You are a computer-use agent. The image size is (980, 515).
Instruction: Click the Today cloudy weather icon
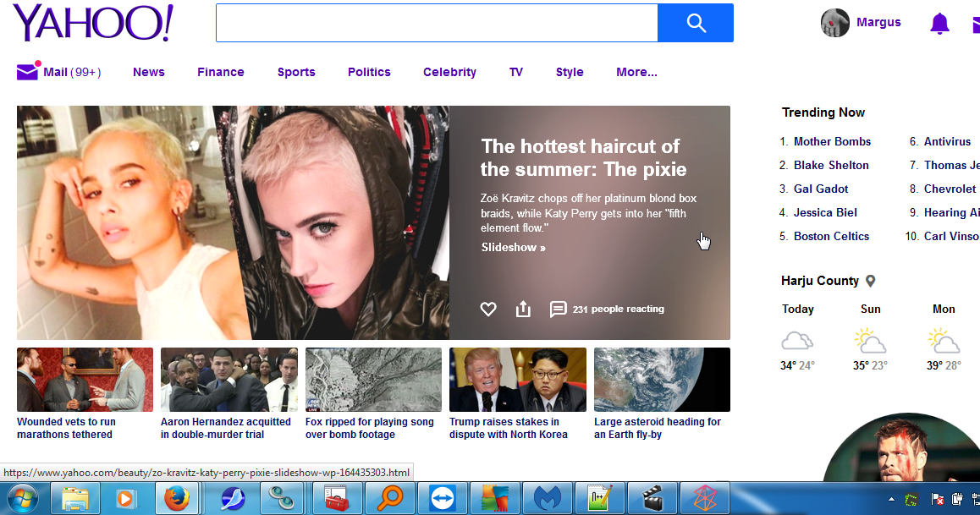click(x=797, y=341)
